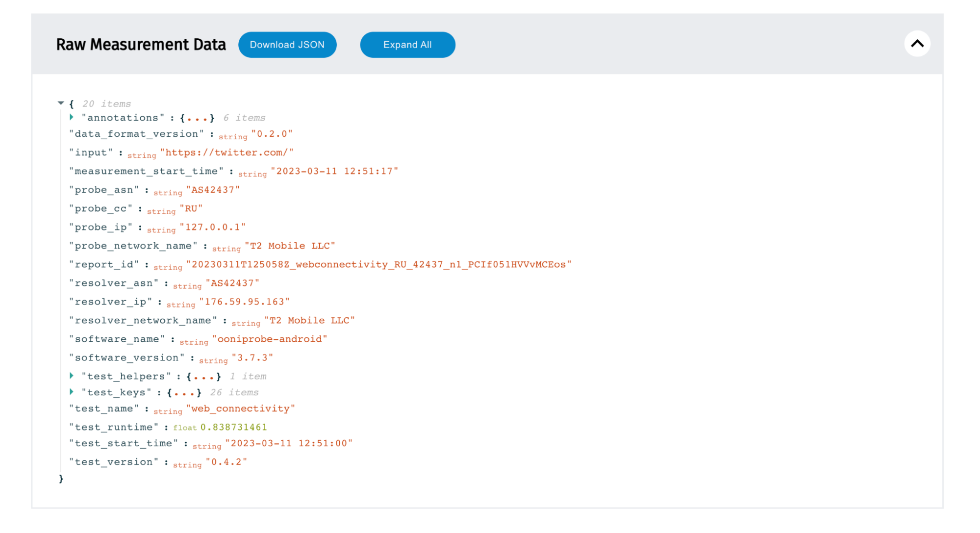Click the test_name value web_connectivity
The height and width of the screenshot is (533, 980).
[240, 408]
